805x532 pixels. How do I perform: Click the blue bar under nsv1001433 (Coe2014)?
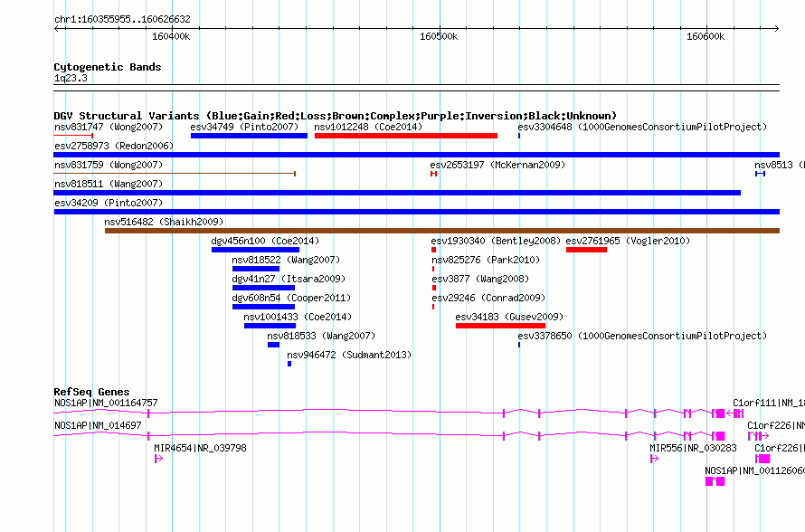tap(270, 326)
